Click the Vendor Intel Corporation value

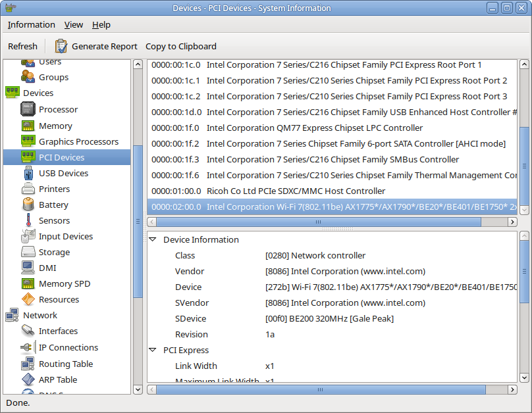click(345, 271)
